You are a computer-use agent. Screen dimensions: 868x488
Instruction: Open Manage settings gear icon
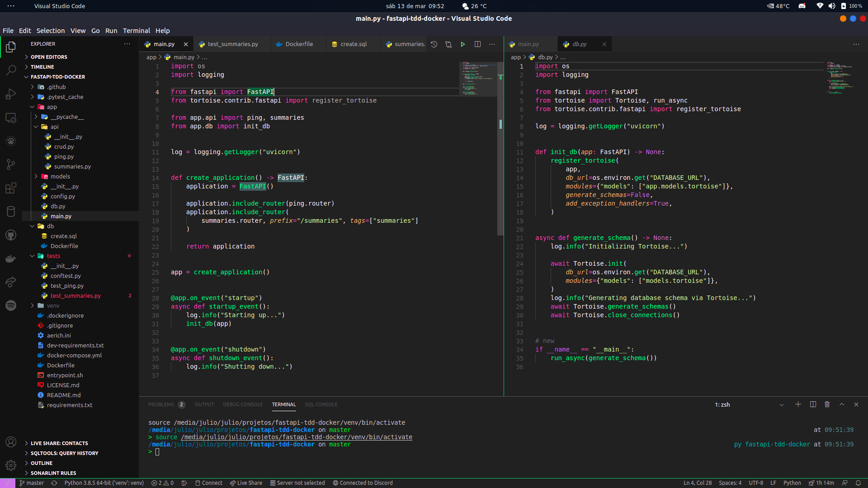11,465
